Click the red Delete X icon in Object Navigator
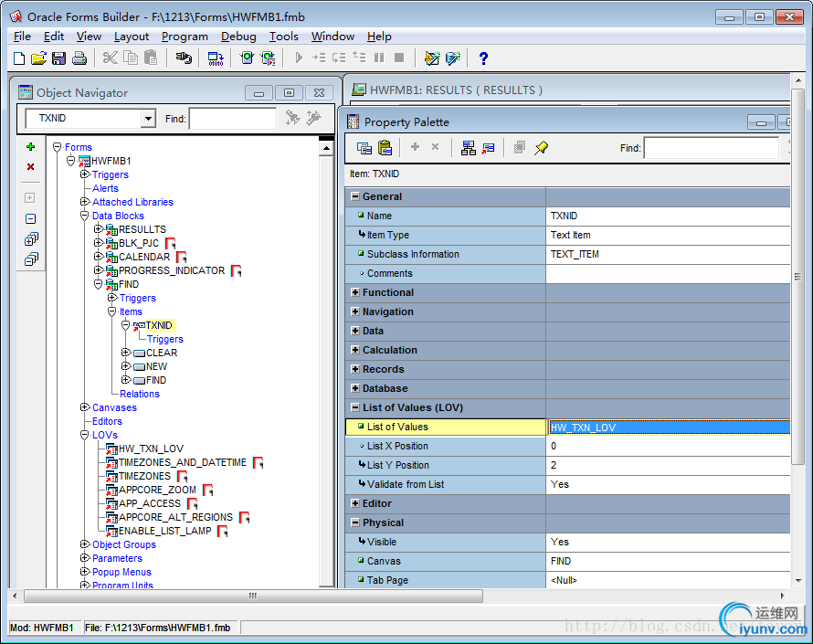 click(x=30, y=166)
